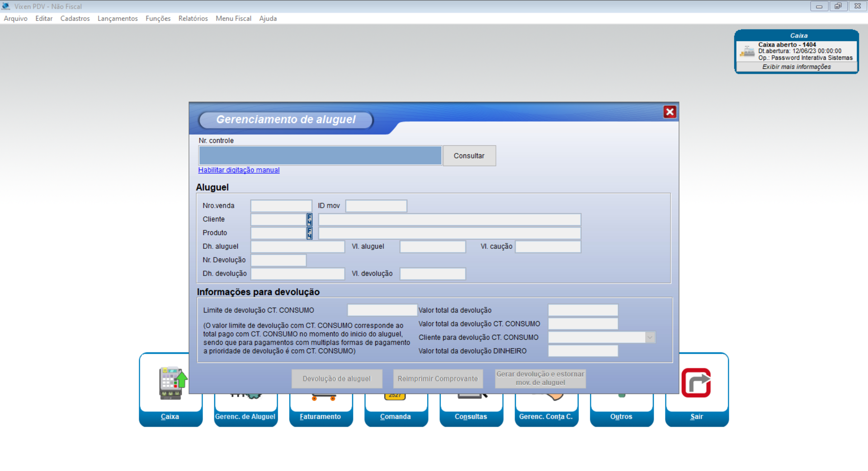Open the Outros tile

coord(621,416)
